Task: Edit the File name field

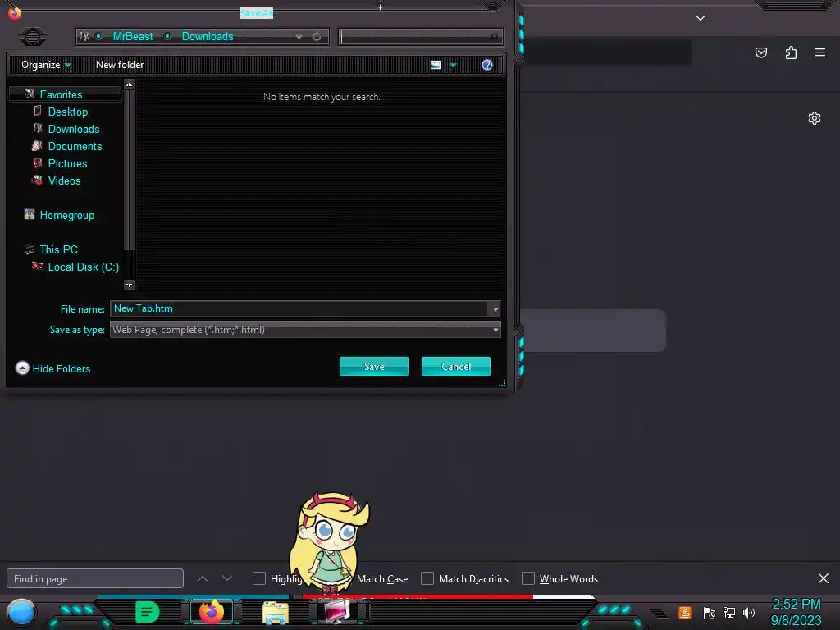Action: (299, 308)
